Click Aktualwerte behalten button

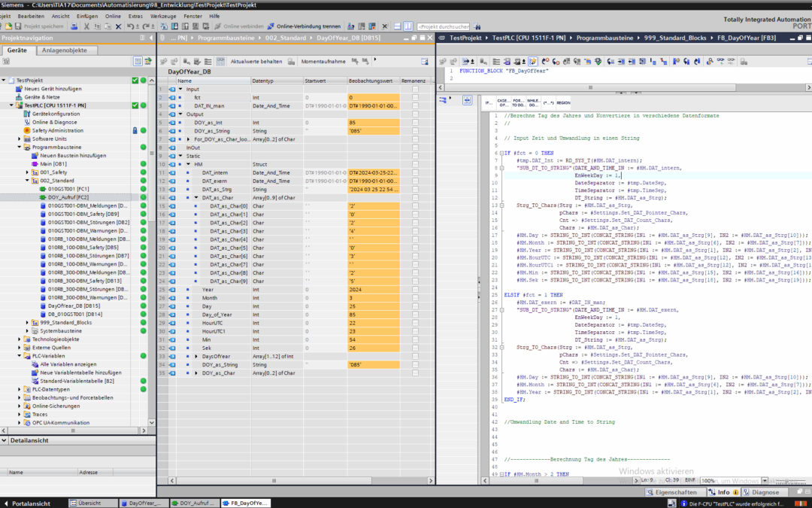click(x=256, y=61)
